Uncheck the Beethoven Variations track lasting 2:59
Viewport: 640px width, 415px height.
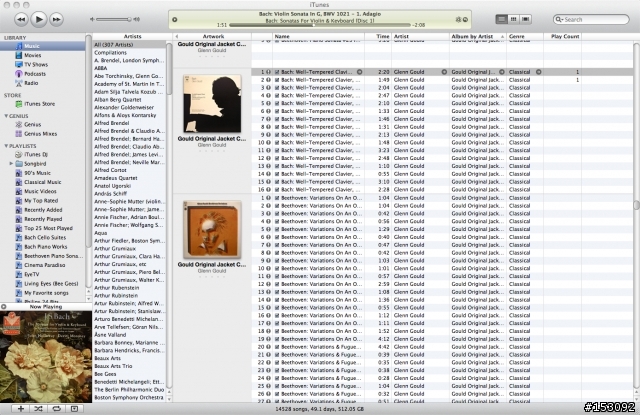point(277,284)
